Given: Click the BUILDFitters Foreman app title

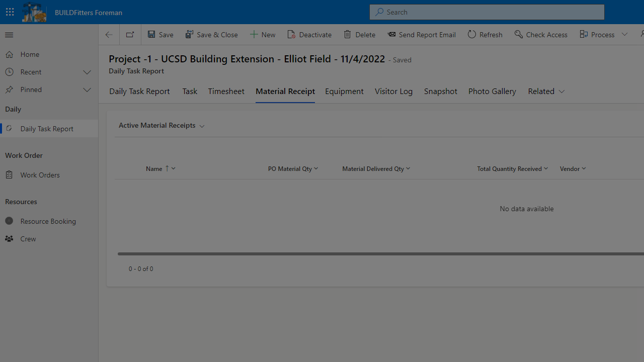Looking at the screenshot, I should (x=89, y=12).
